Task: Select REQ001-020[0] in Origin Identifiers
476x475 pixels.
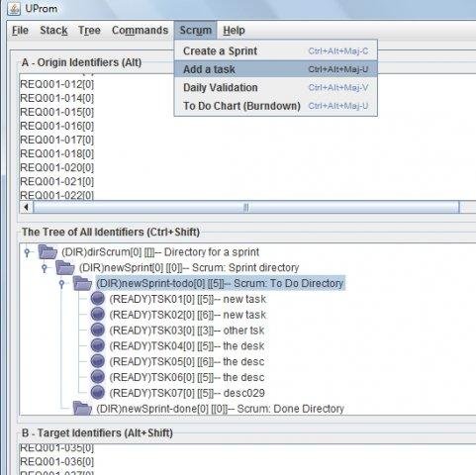Action: (56, 167)
